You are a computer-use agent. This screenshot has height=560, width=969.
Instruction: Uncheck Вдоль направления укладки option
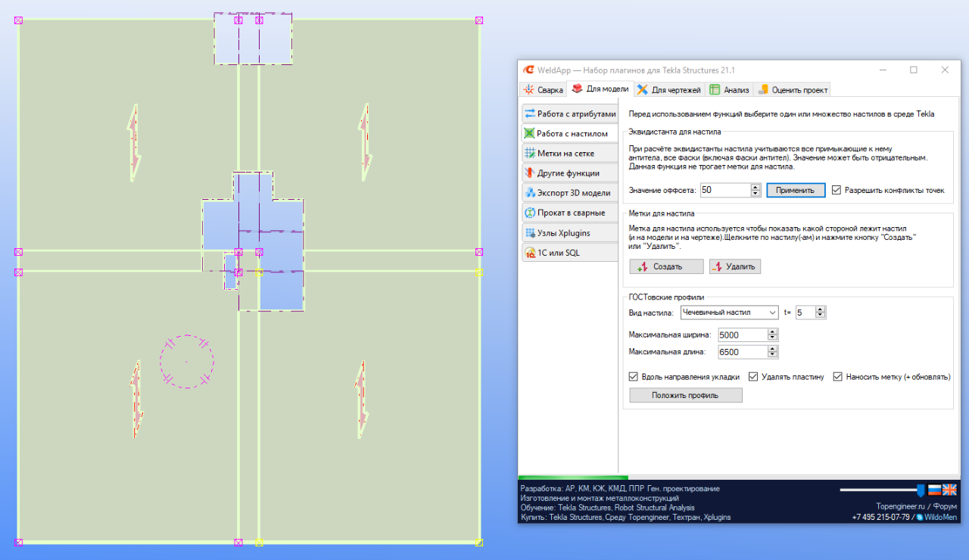click(634, 377)
